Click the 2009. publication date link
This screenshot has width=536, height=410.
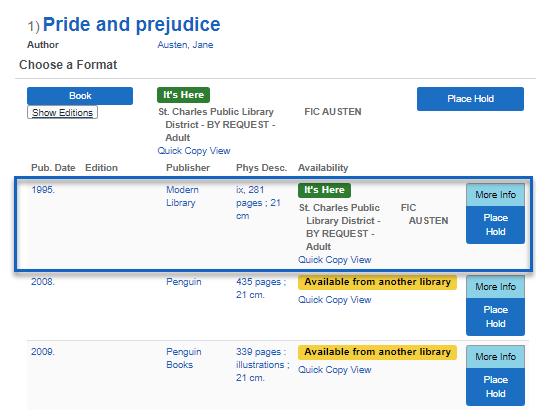click(x=43, y=352)
